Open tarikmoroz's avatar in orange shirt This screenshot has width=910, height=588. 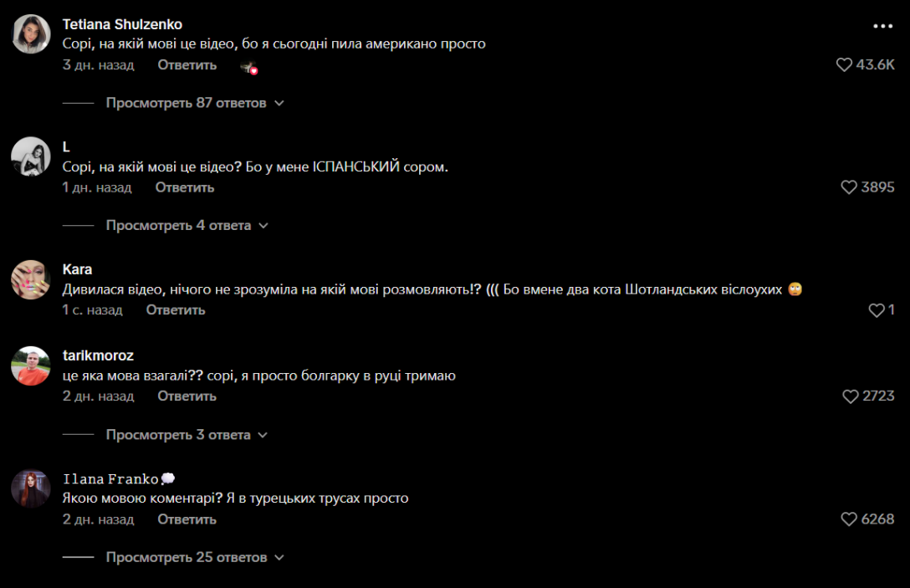[x=31, y=366]
